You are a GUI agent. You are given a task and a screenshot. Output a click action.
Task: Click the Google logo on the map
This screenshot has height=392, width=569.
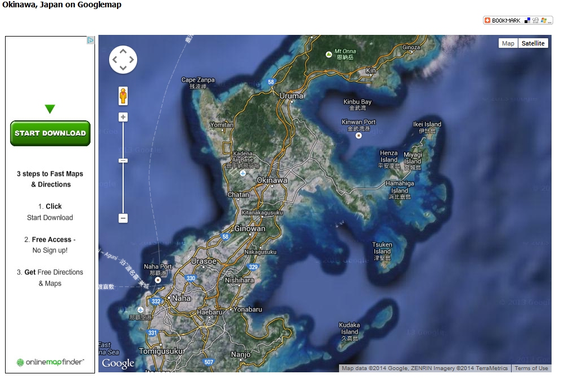(x=118, y=363)
